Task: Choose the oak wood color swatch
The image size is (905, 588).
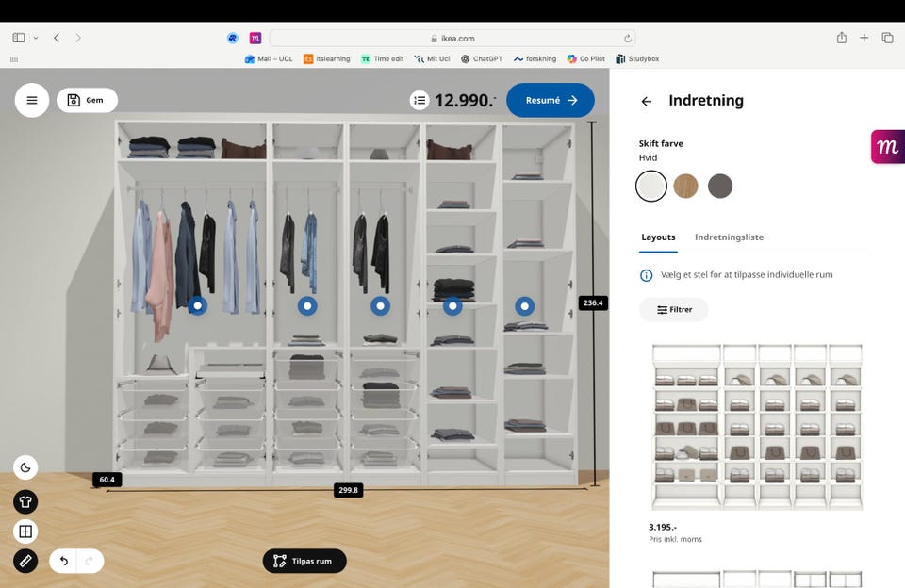Action: tap(685, 187)
